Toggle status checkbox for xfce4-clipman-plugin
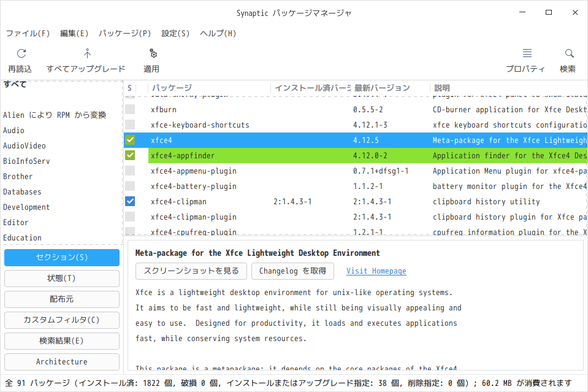The height and width of the screenshot is (392, 588). pyautogui.click(x=130, y=217)
